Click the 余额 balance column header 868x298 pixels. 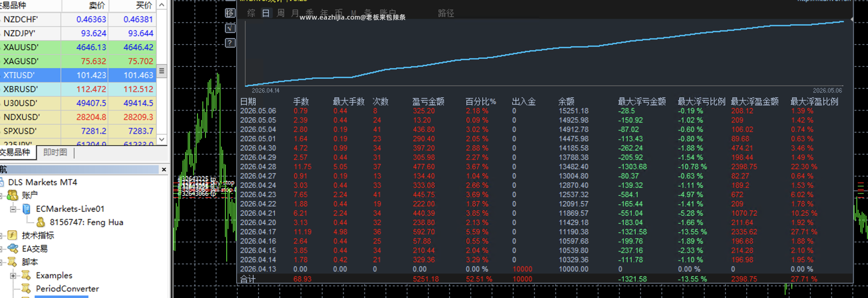tap(567, 102)
